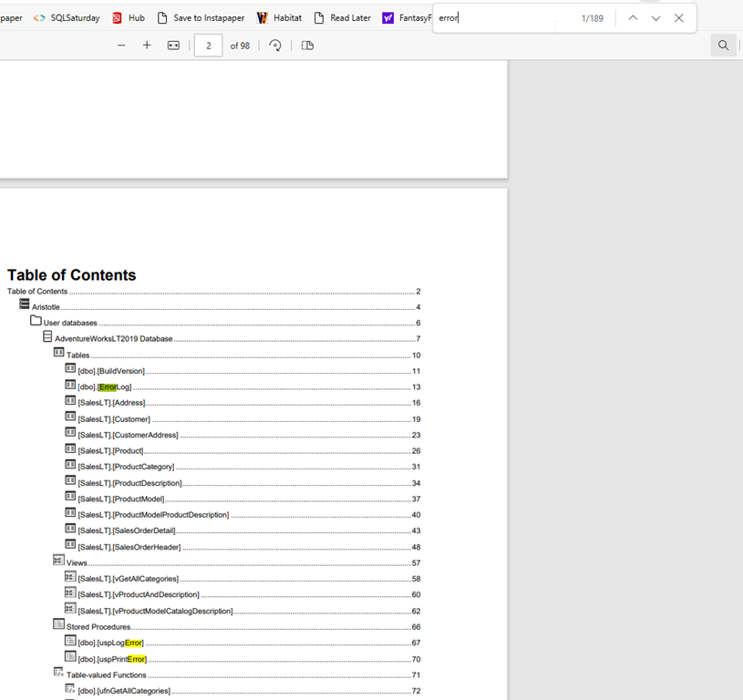Jump to next search result
The width and height of the screenshot is (743, 700).
(x=655, y=18)
